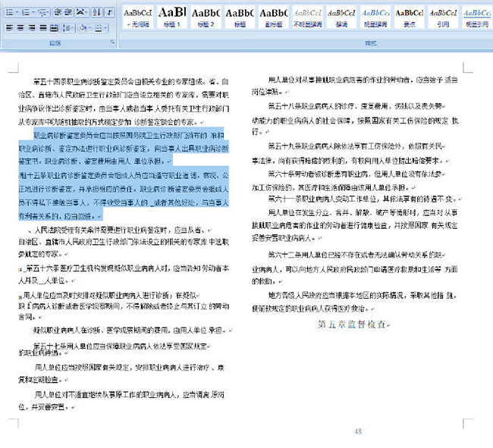The width and height of the screenshot is (493, 448).
Task: Increase paragraph indent
Action: (68, 12)
